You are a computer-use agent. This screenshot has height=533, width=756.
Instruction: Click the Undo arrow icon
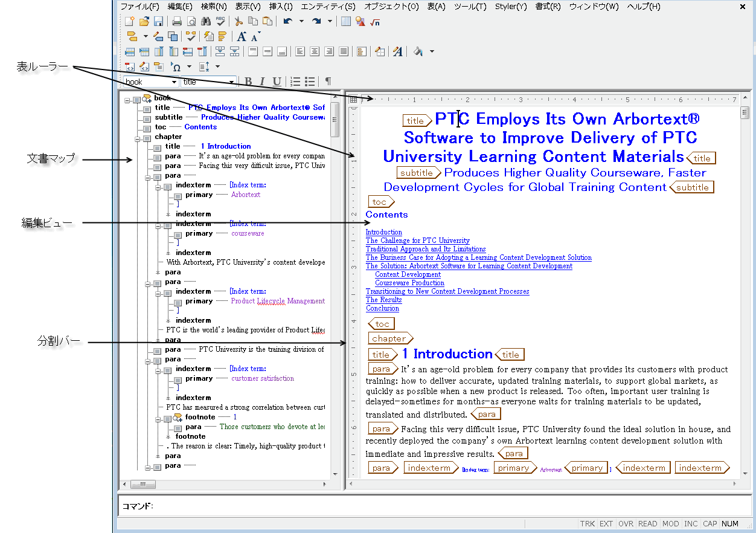(x=287, y=21)
